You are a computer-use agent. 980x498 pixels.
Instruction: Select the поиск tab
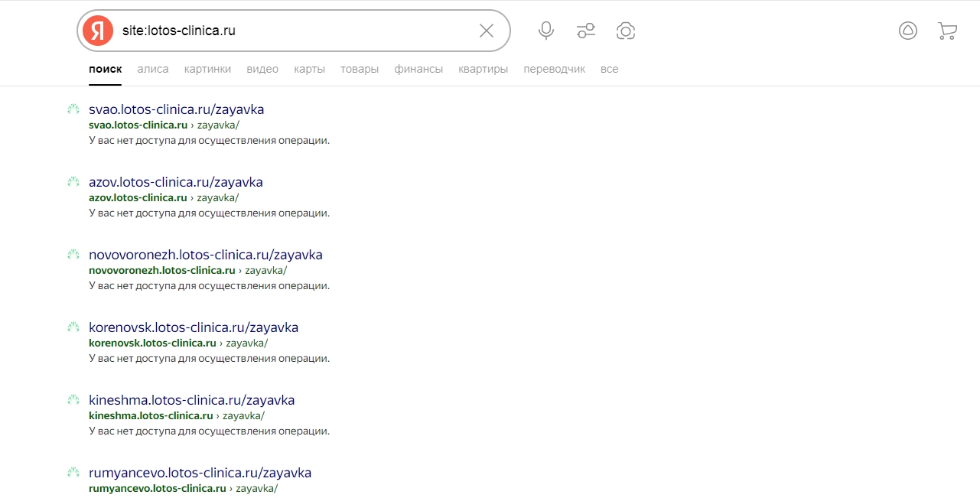[x=106, y=69]
